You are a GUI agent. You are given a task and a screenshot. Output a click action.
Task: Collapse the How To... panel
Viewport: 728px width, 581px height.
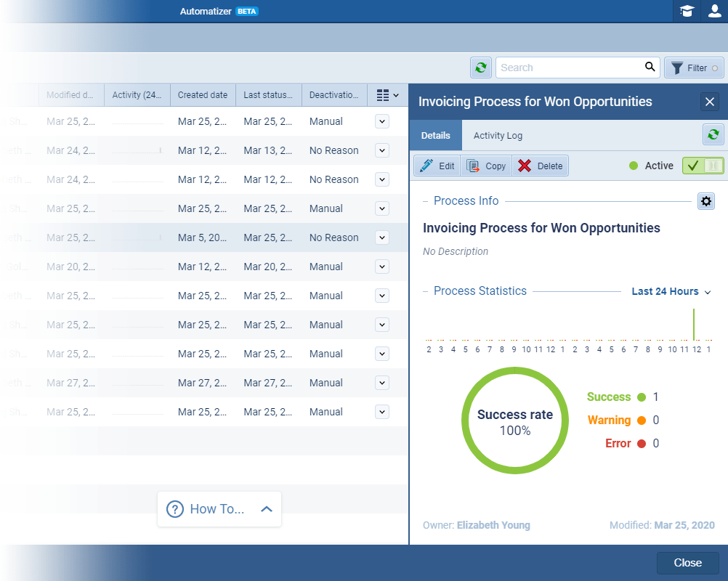click(267, 508)
